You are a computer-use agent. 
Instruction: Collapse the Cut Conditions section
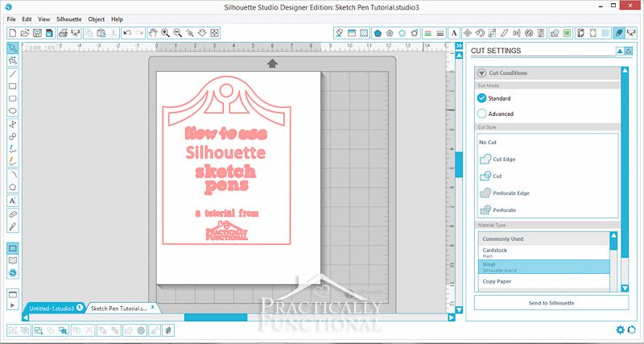click(x=481, y=73)
